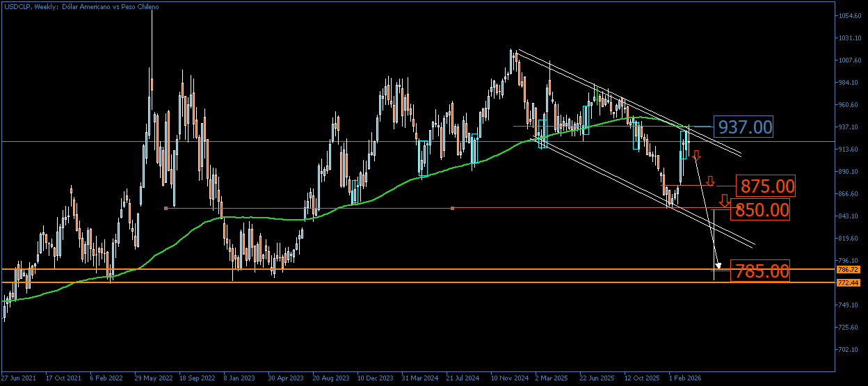
Task: Click the 1007.60 price scale value
Action: tap(850, 60)
